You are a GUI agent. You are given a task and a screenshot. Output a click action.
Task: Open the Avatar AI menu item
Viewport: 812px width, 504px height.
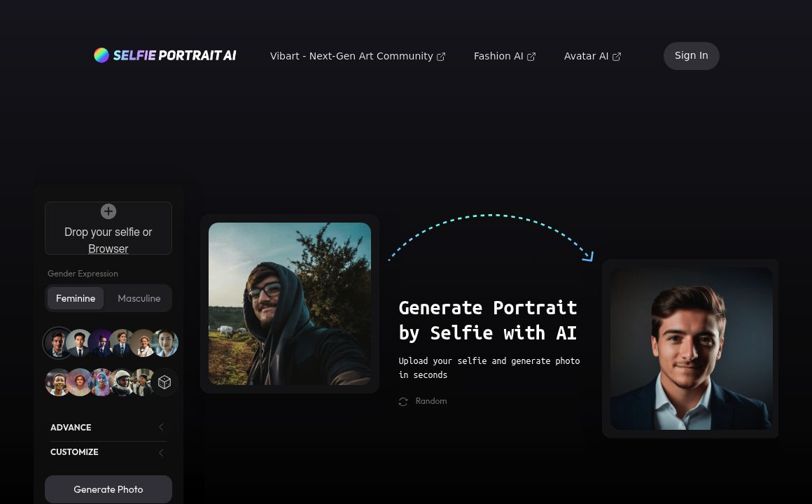pos(586,56)
